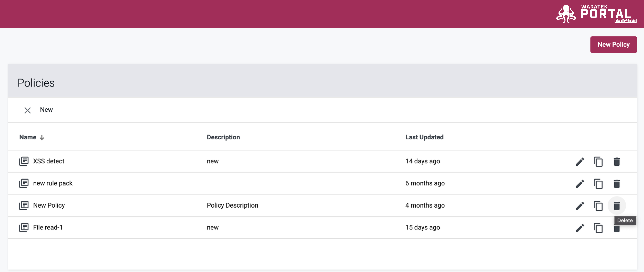Edit the new rule pack policy
Screen dimensions: 644x272
[x=580, y=184]
